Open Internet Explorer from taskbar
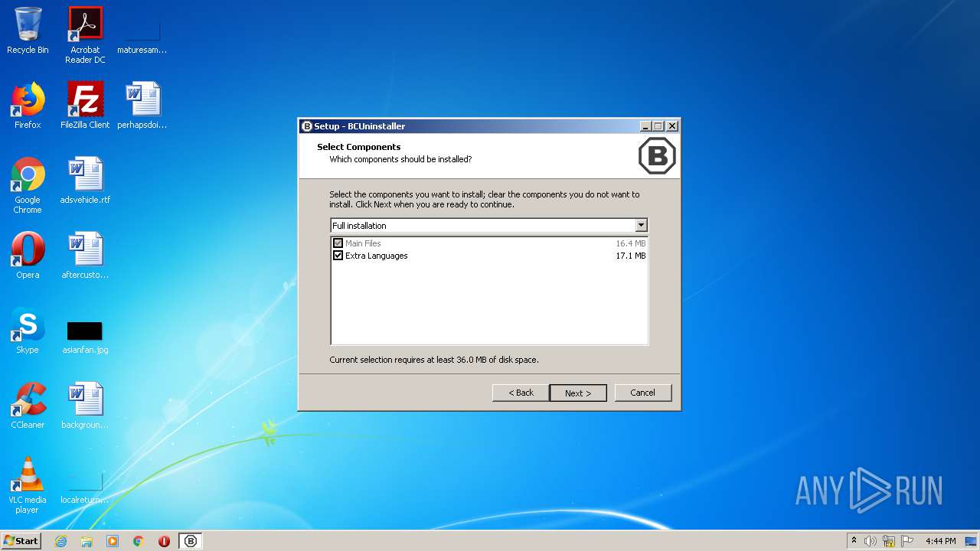 61,541
